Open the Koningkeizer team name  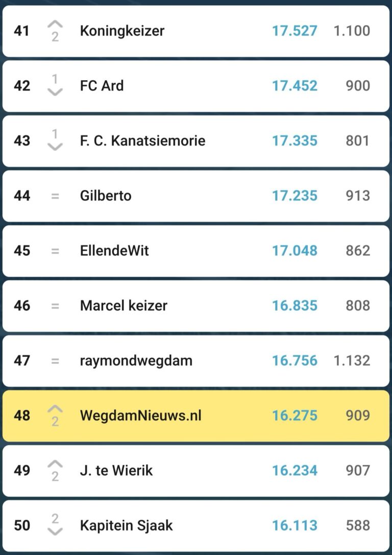tap(122, 31)
